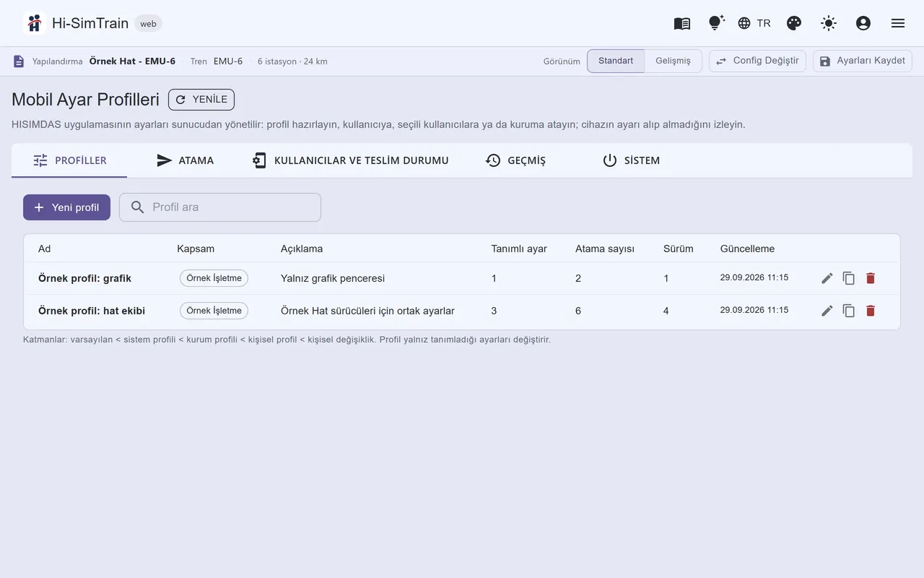This screenshot has height=578, width=924.
Task: Duplicate the hat ekibi profile
Action: (849, 311)
